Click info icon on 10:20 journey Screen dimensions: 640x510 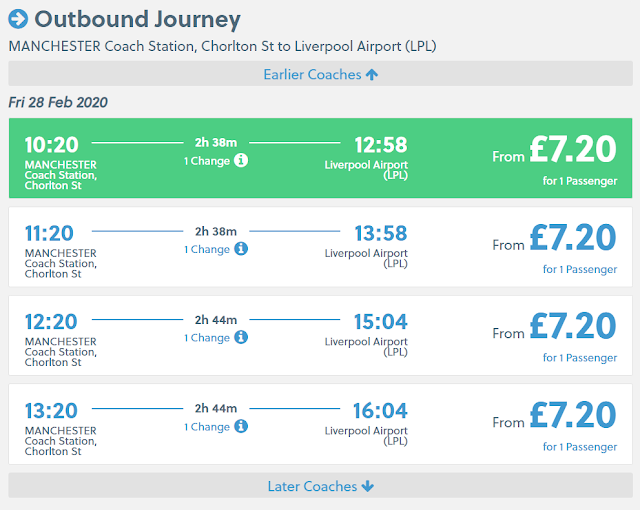coord(241,160)
